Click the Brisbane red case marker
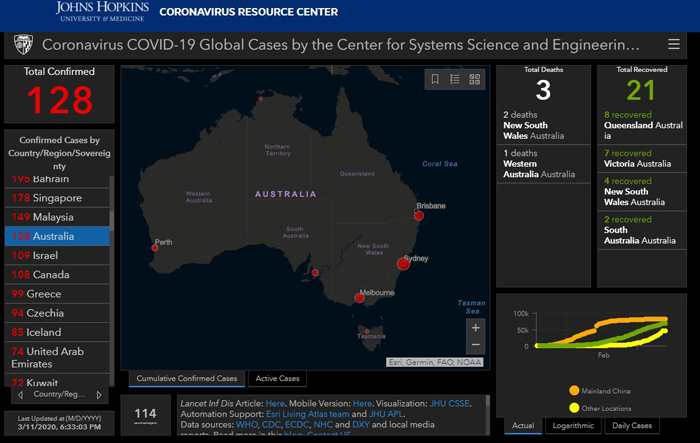700x443 pixels. (419, 216)
